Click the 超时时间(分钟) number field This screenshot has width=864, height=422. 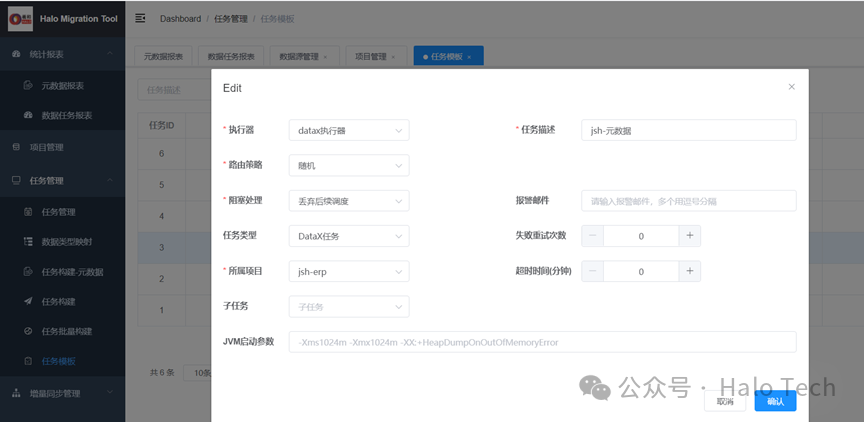click(641, 271)
